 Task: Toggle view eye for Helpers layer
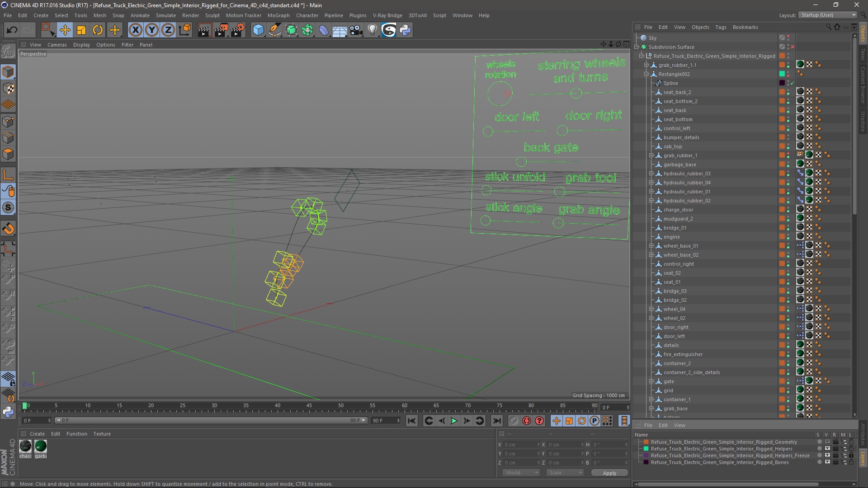827,449
